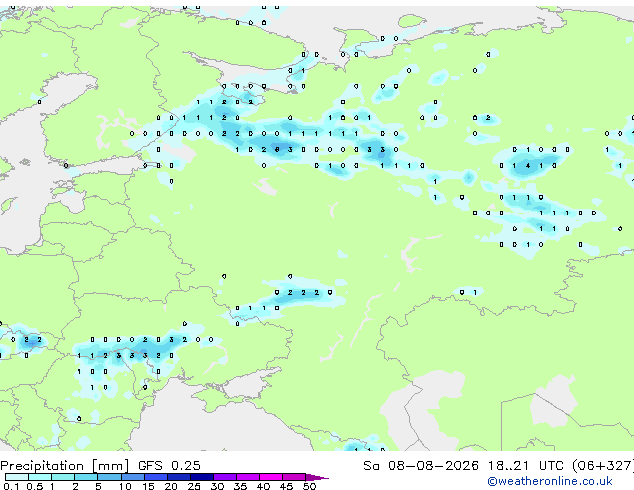
Task: Click the '18..21 UTC' time range text
Action: click(x=525, y=466)
